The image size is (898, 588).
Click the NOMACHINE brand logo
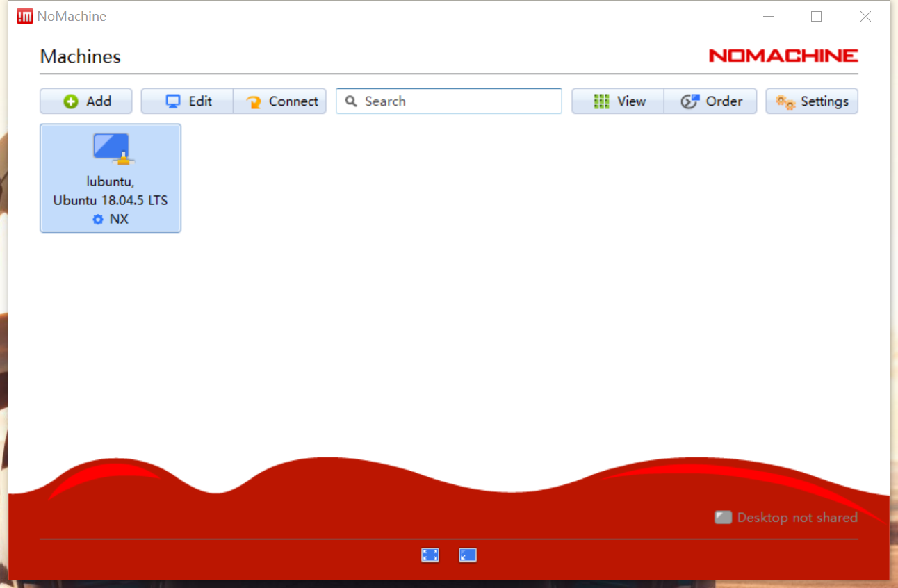click(x=783, y=56)
